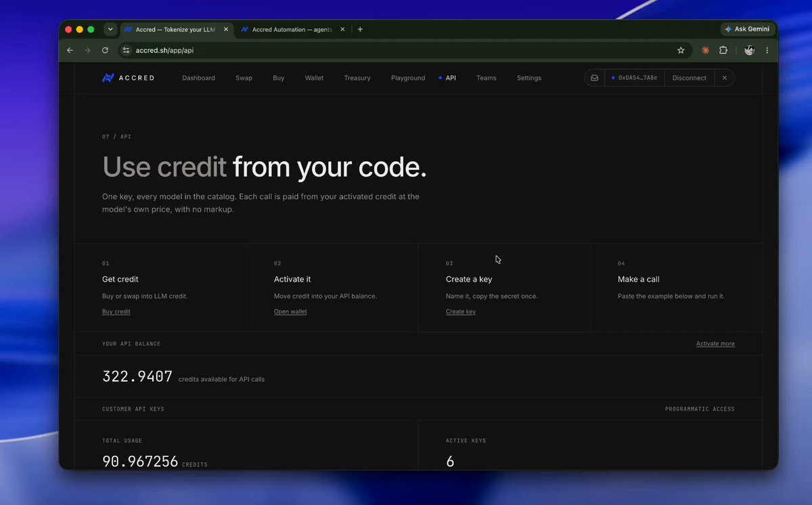This screenshot has width=812, height=505.
Task: Bookmark this page with the star icon
Action: pyautogui.click(x=681, y=50)
